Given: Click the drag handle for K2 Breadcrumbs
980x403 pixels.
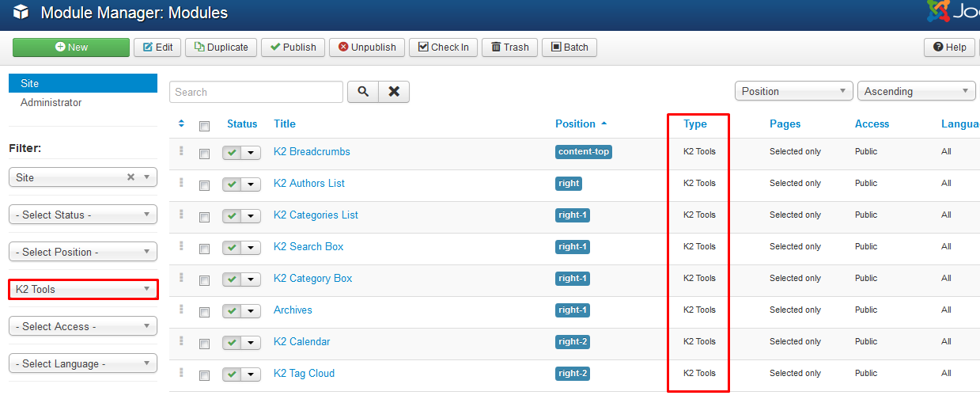Looking at the screenshot, I should pos(181,150).
